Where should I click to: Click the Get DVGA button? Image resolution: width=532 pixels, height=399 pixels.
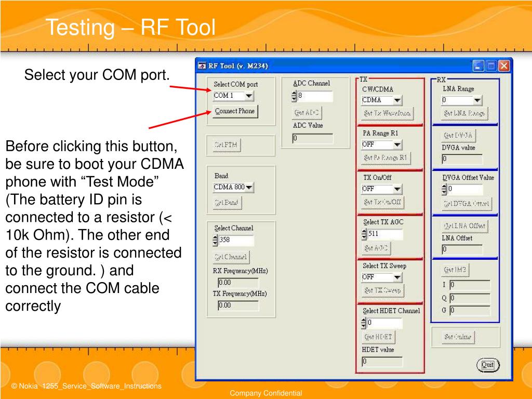coord(458,136)
